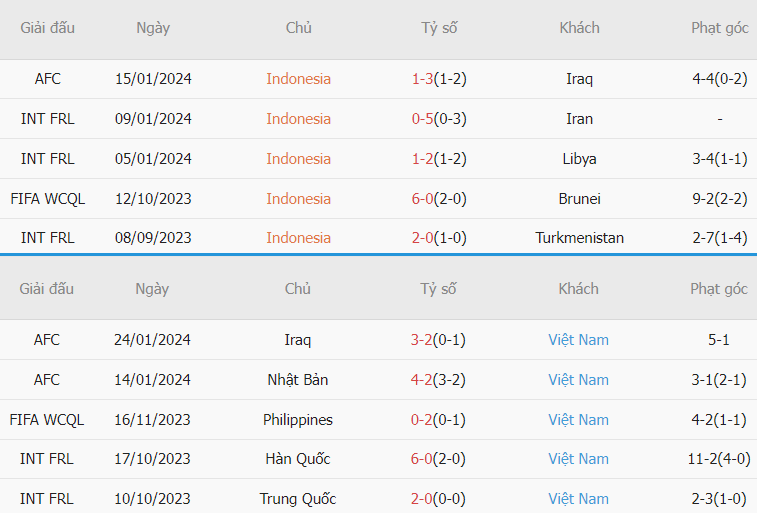Screen dimensions: 757x514
Task: Click the 0-5(0-3) score against Iran
Action: [x=439, y=119]
